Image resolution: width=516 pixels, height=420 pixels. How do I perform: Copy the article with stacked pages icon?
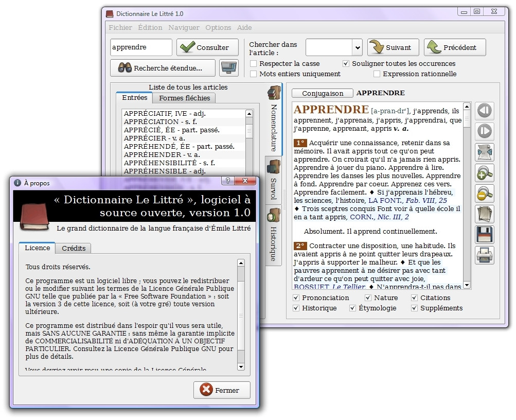[484, 214]
